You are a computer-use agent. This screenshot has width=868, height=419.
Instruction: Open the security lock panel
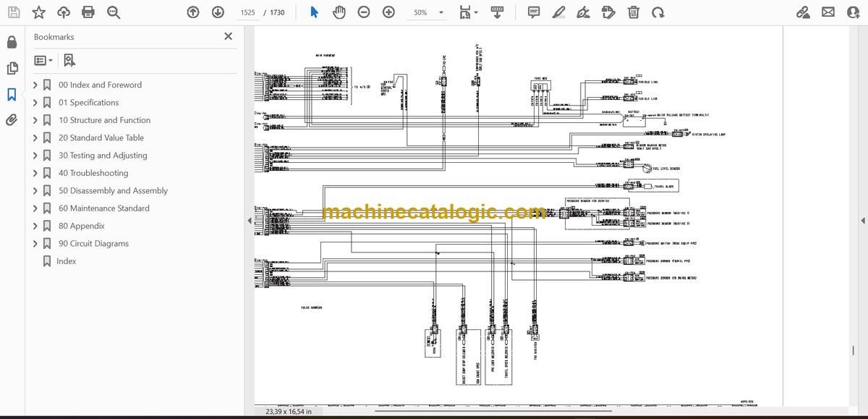[x=12, y=43]
